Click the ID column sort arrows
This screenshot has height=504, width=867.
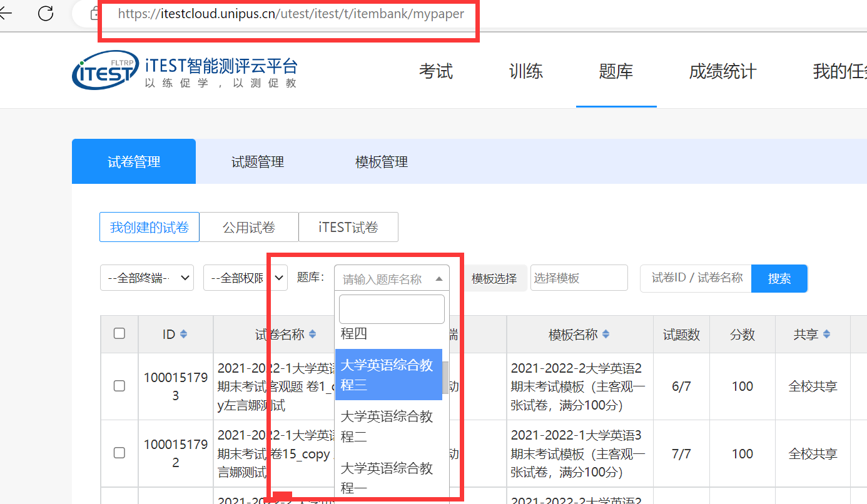click(x=183, y=335)
